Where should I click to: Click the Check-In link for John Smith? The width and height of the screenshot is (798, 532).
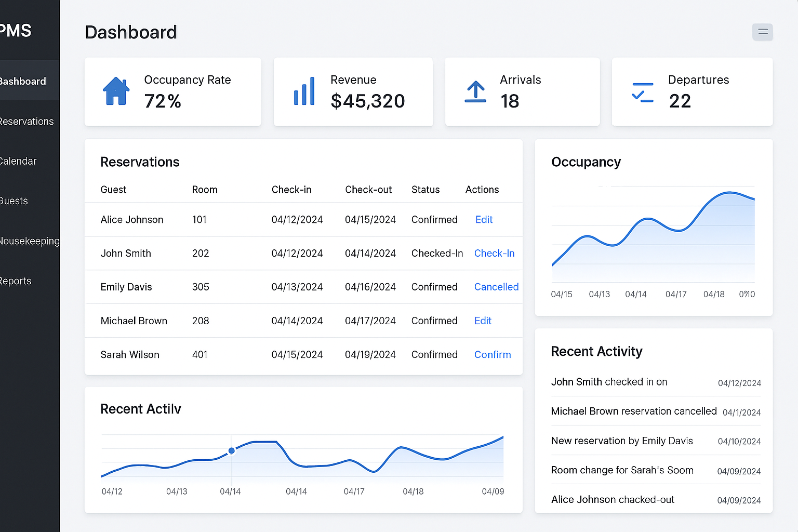tap(494, 254)
